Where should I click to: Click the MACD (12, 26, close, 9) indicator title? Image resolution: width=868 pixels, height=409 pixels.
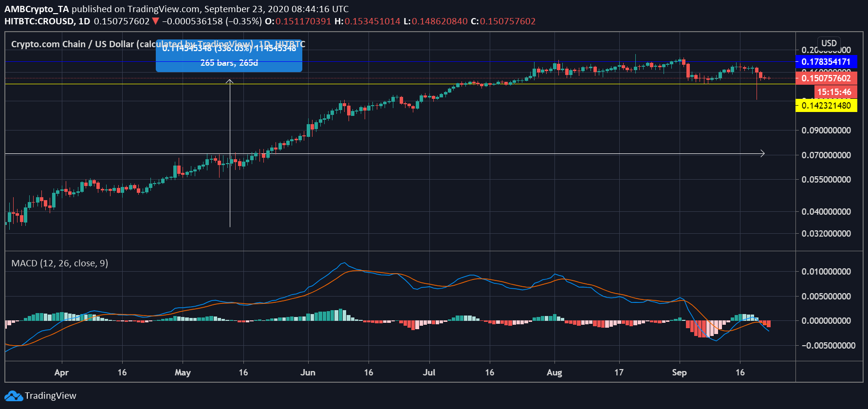click(x=60, y=263)
